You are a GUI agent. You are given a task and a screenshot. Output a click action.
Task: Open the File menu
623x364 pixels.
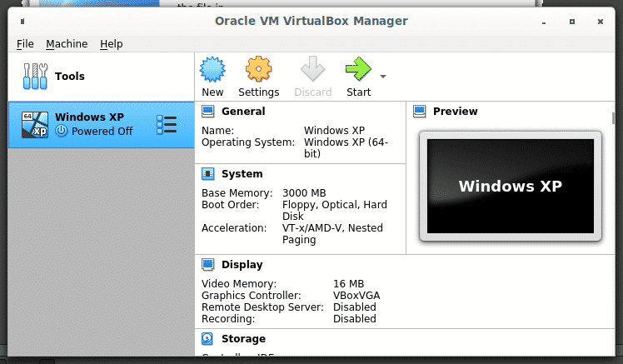25,43
